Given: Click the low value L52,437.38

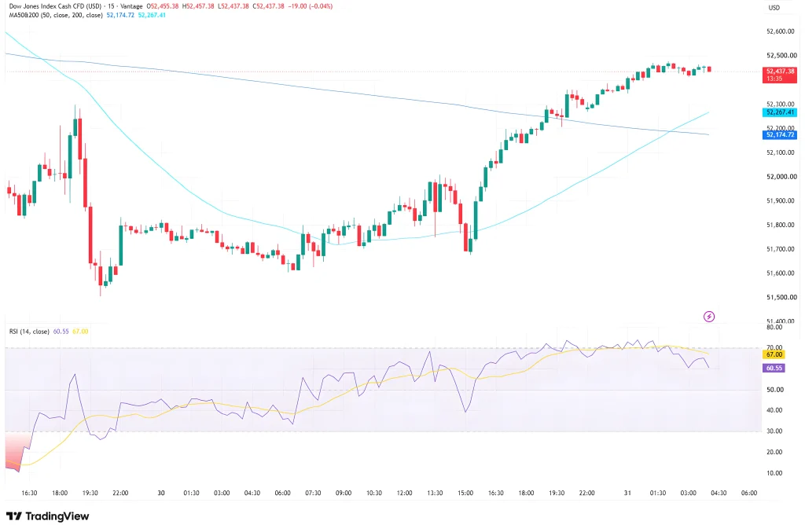Looking at the screenshot, I should coord(234,6).
